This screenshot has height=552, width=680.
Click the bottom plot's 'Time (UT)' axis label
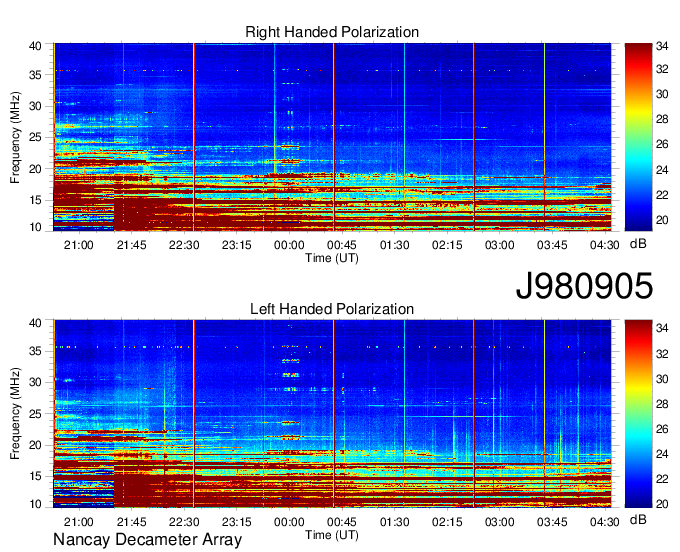point(332,535)
